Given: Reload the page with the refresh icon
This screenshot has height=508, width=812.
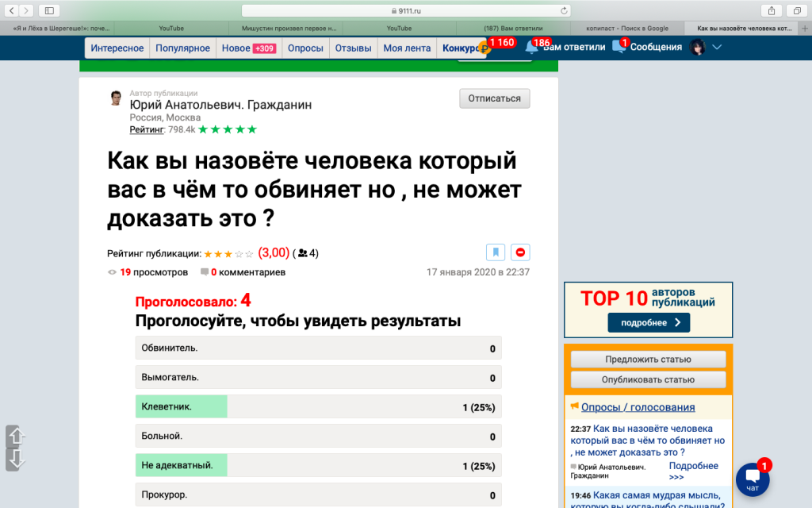Looking at the screenshot, I should pyautogui.click(x=564, y=10).
